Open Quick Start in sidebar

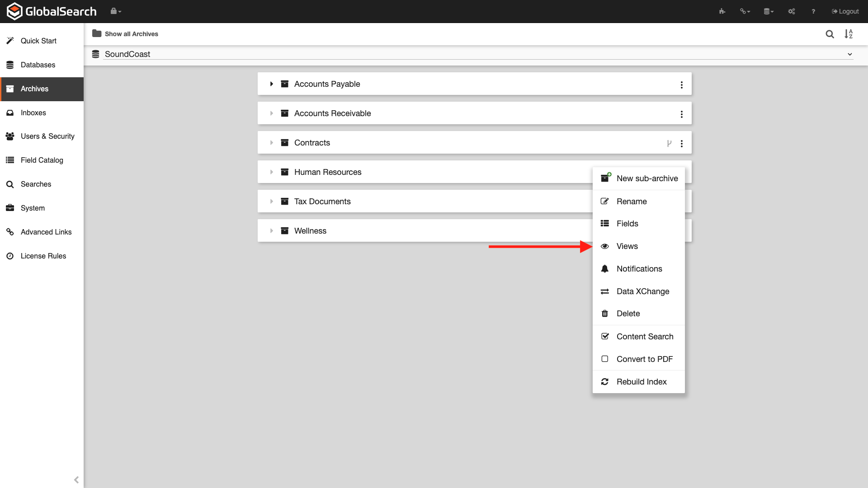(x=42, y=41)
